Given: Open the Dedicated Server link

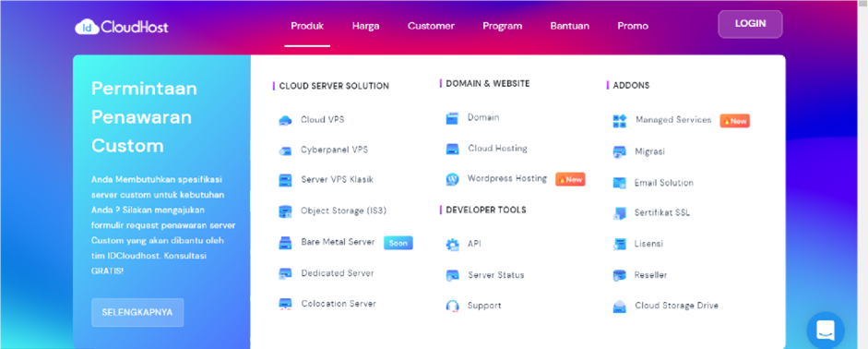Looking at the screenshot, I should tap(338, 273).
